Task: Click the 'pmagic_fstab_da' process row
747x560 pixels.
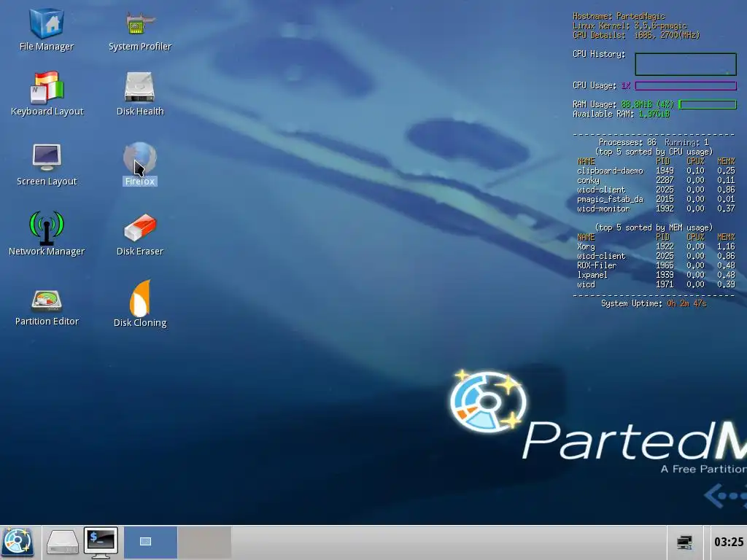Action: tap(656, 199)
